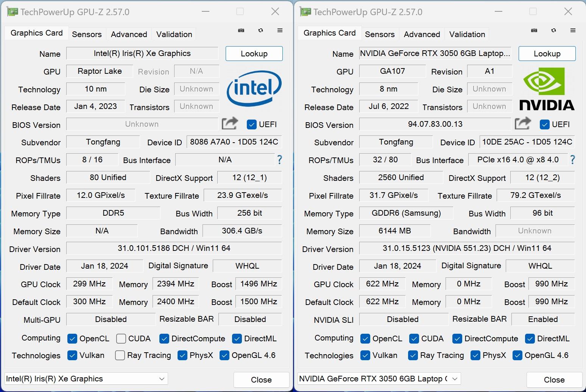The height and width of the screenshot is (392, 586).
Task: Switch to the Sensors tab
Action: 87,34
